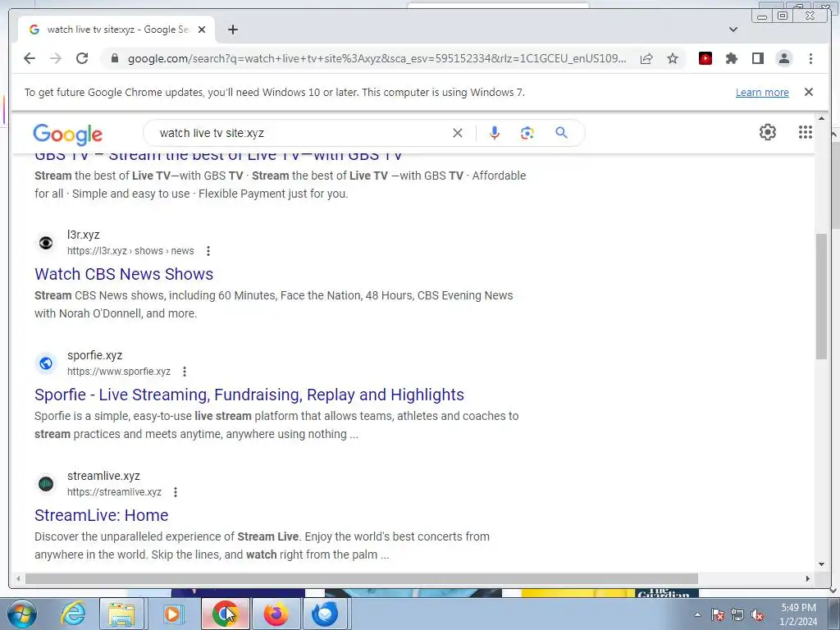Open the StreamLive: Home result

tap(101, 515)
